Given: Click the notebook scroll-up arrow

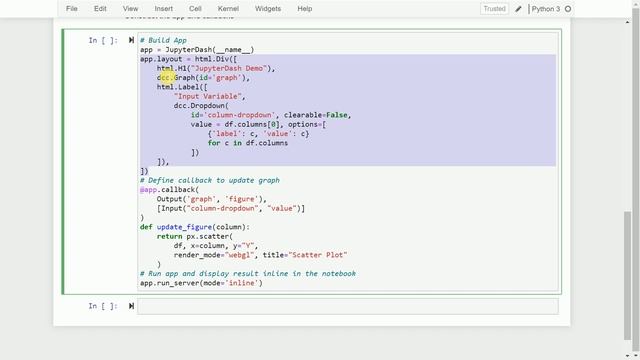Looking at the screenshot, I should click(x=627, y=22).
